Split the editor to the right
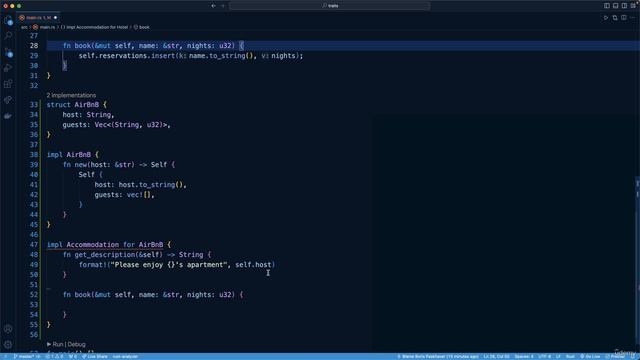The image size is (640, 360). point(624,18)
